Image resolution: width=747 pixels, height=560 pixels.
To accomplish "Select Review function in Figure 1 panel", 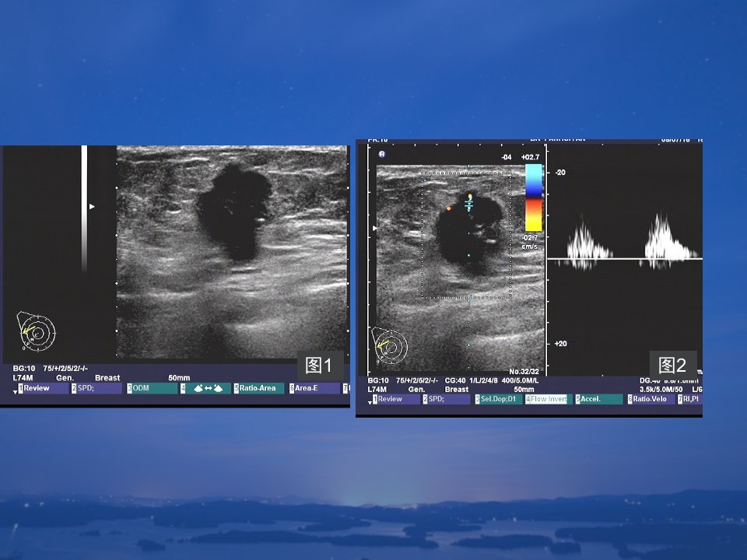I will [x=44, y=388].
